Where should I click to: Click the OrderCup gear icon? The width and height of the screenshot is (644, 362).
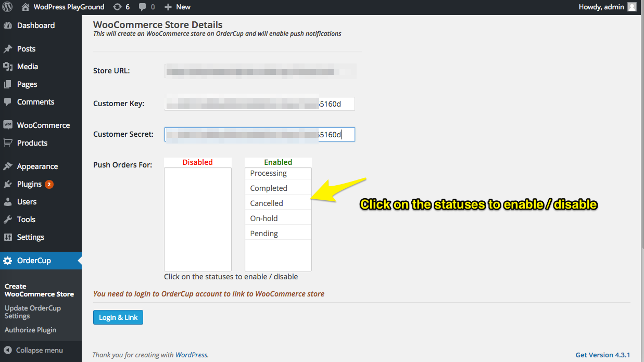pos(8,261)
